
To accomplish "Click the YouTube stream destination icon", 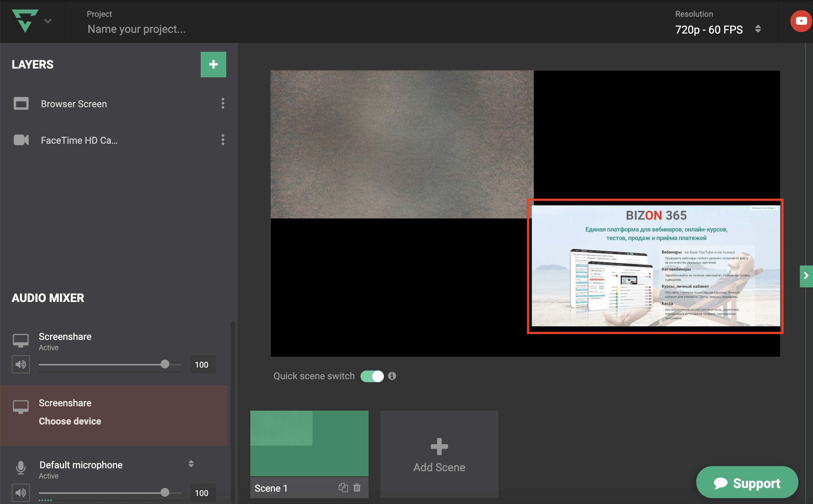I will 801,21.
